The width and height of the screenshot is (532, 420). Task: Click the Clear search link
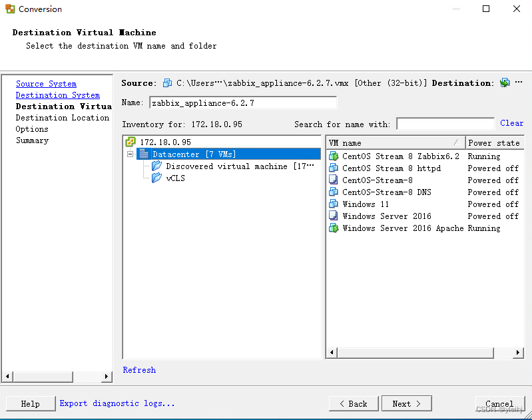click(511, 123)
